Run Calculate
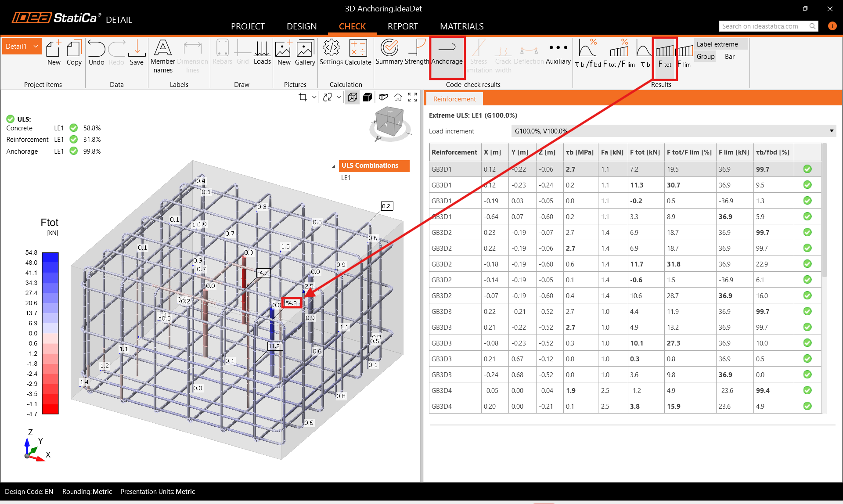Screen dimensions: 843x504 coord(358,52)
